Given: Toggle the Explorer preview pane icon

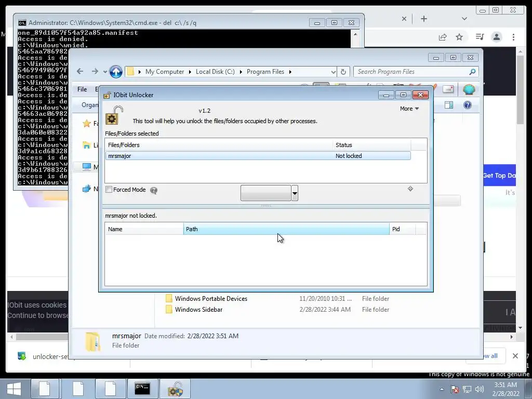Looking at the screenshot, I should [x=448, y=105].
